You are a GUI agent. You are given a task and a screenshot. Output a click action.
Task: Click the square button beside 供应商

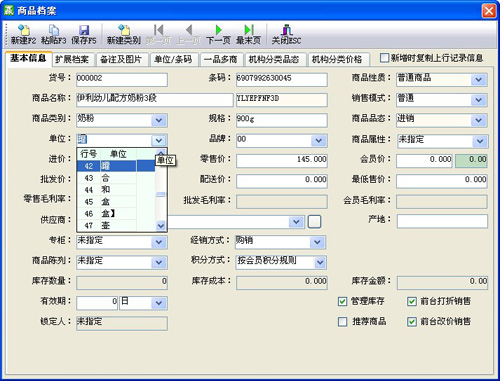[314, 222]
